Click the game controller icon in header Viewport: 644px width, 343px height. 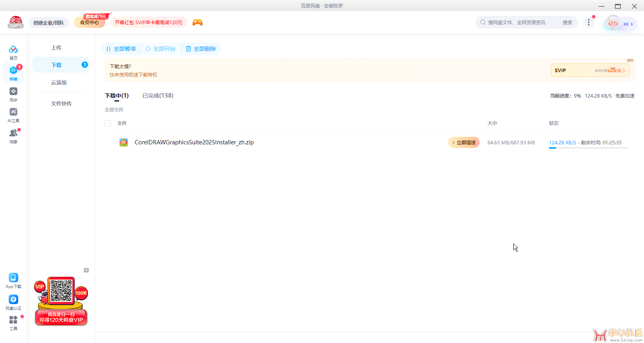198,23
